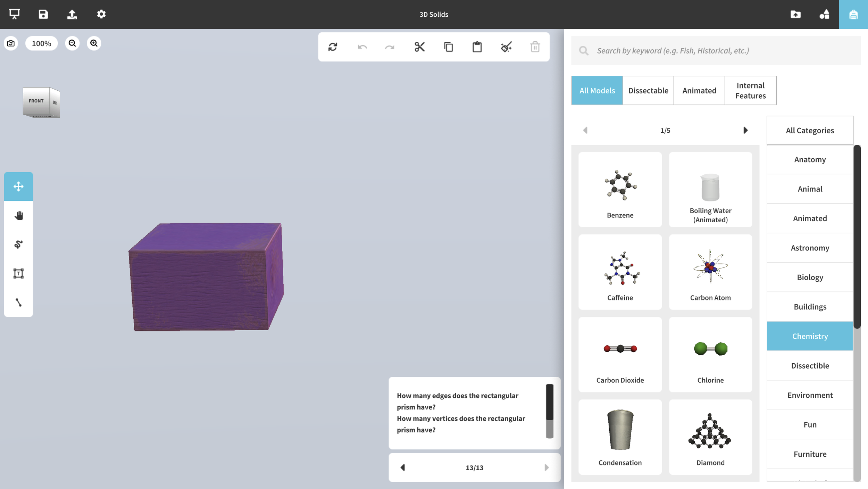Click the trash delete icon

pyautogui.click(x=535, y=47)
